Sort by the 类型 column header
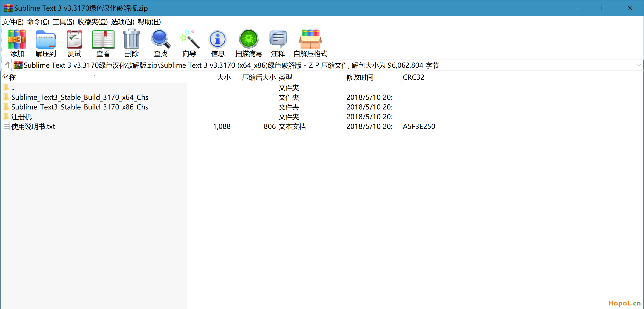Image resolution: width=644 pixels, height=309 pixels. (x=311, y=77)
